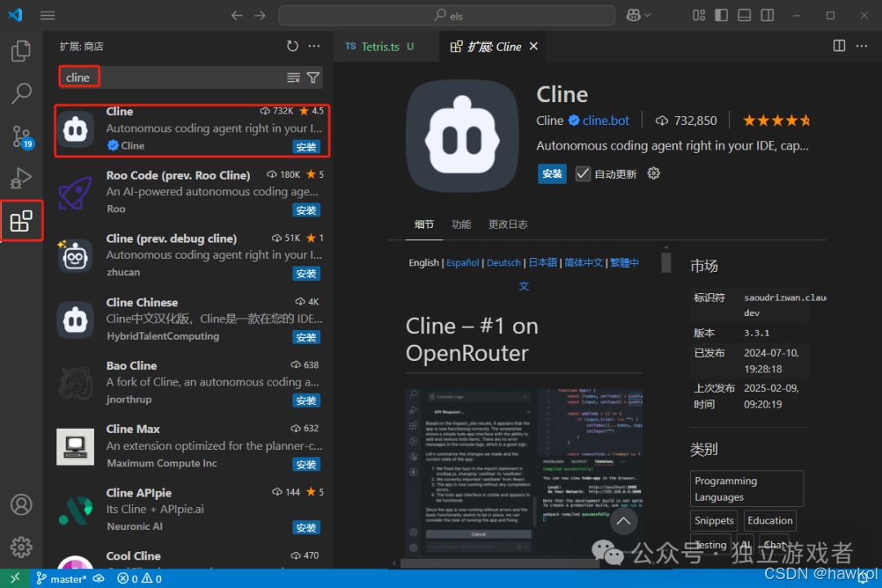
Task: Close the 扩展: Cline tab
Action: 534,46
